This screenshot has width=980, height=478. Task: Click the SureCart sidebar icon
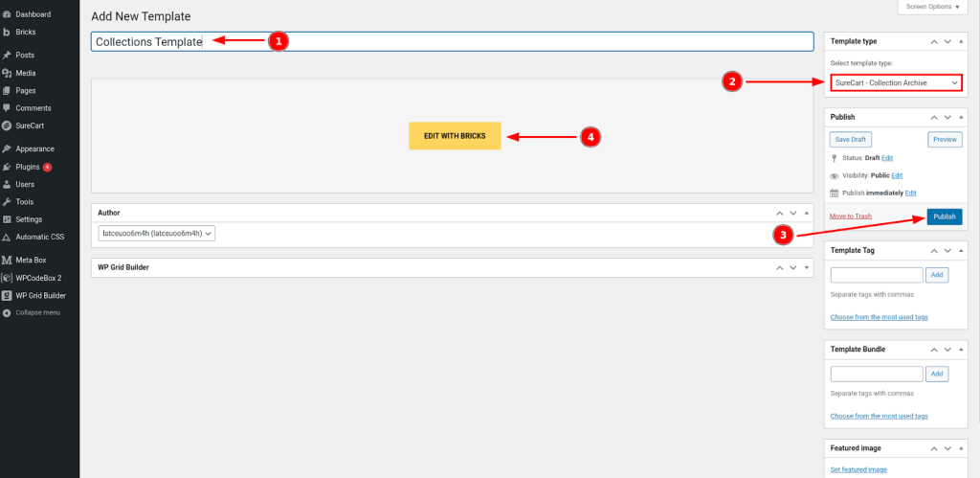[x=7, y=125]
